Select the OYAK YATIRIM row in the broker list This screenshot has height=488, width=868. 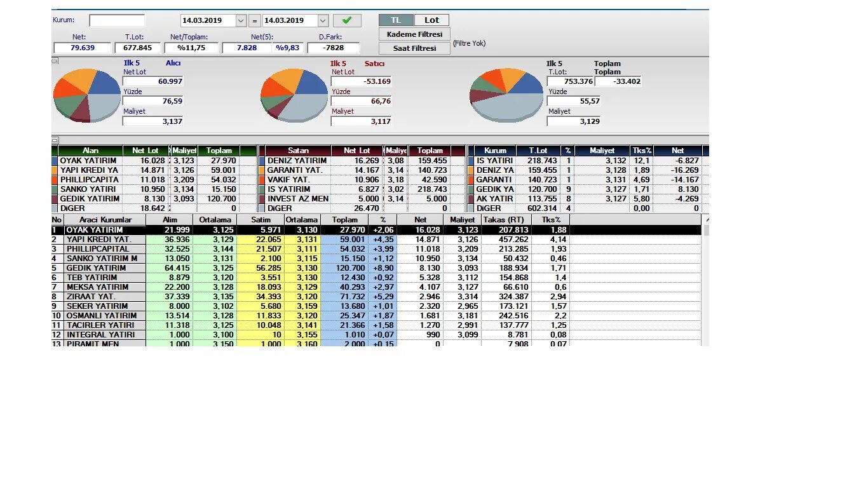(x=377, y=229)
